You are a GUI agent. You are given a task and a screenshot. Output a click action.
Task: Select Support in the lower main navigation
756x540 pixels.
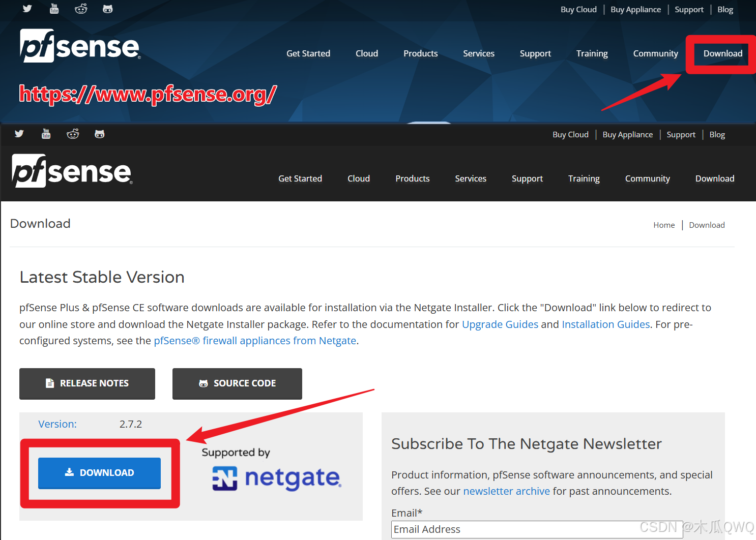(x=527, y=178)
